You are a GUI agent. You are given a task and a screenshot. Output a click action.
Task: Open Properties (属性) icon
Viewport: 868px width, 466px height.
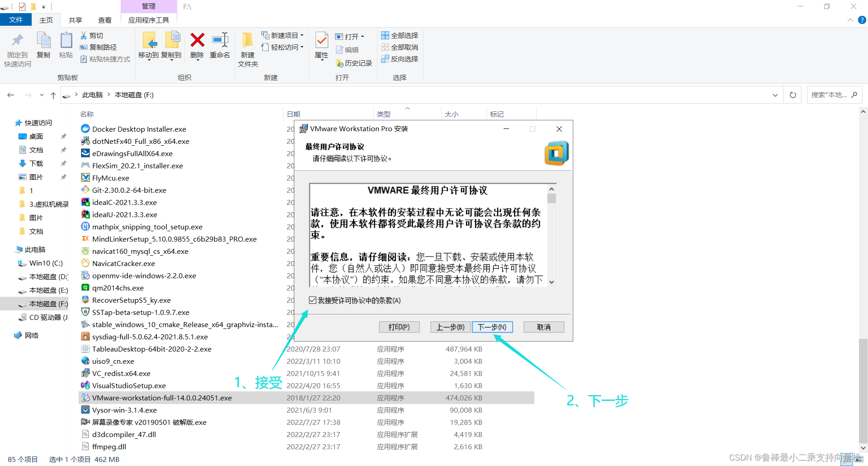click(322, 40)
